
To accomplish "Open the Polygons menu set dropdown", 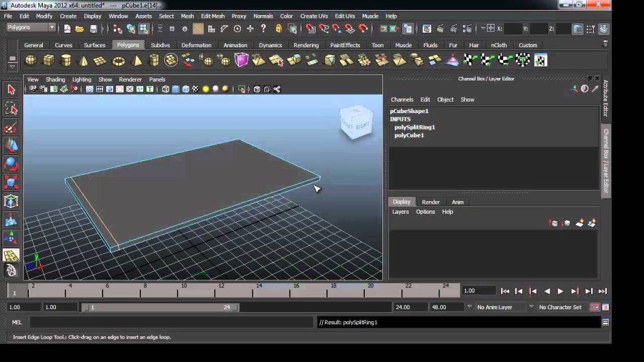I will click(x=31, y=27).
